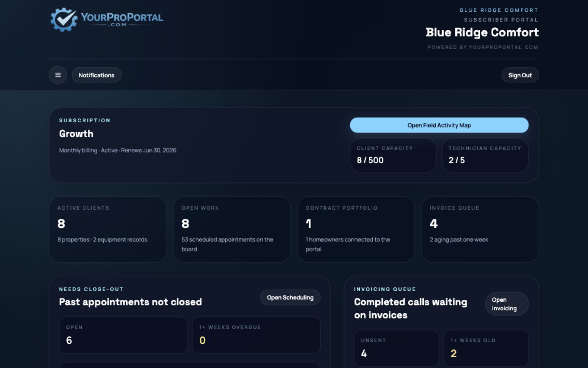Click the 1+ Weeks Overdue tile
The height and width of the screenshot is (368, 588).
(256, 335)
